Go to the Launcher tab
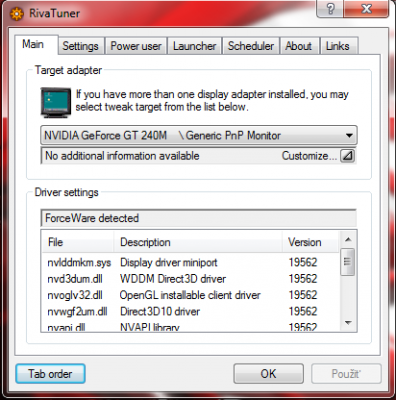 point(195,46)
